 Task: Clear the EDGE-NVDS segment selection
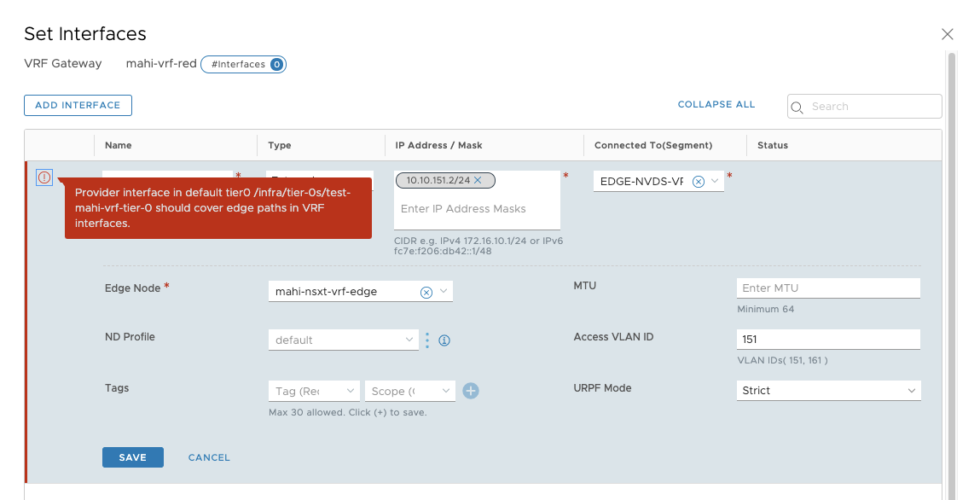click(699, 181)
